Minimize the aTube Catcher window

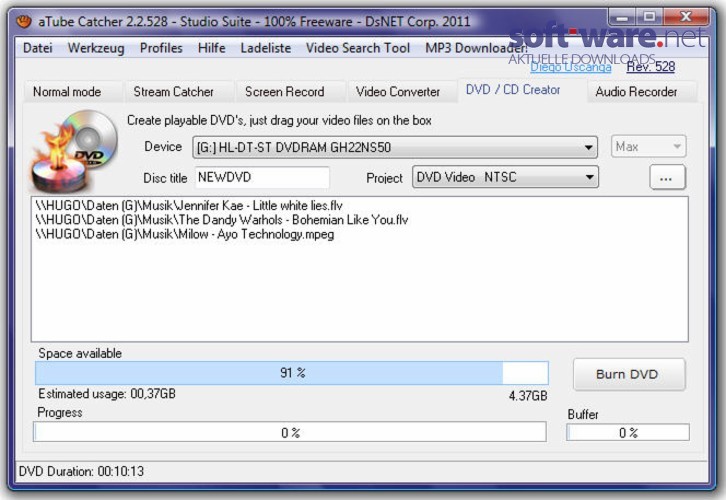(x=622, y=18)
